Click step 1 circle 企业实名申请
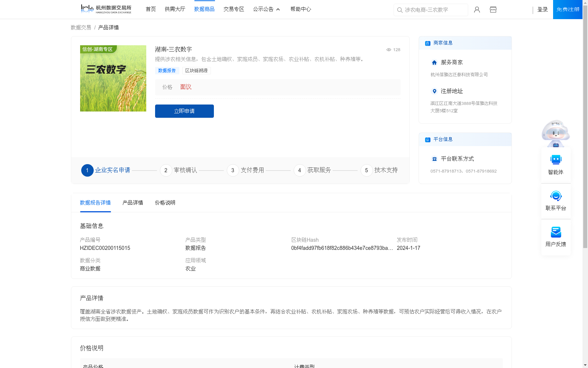Image resolution: width=588 pixels, height=368 pixels. pos(87,170)
